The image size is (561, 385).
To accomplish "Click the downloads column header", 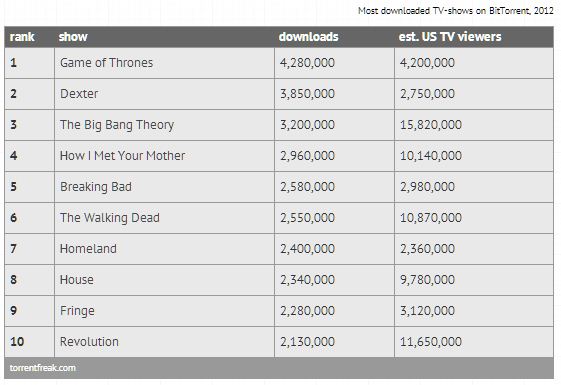I will pyautogui.click(x=308, y=37).
